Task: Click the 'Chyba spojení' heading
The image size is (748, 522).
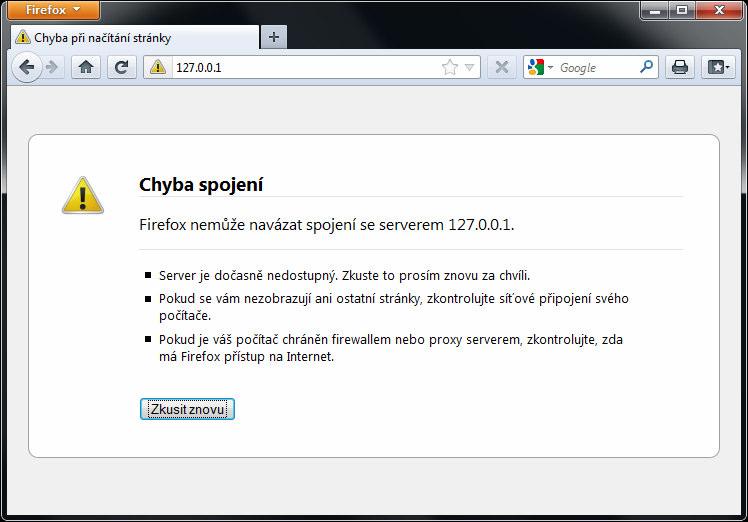Action: 201,185
